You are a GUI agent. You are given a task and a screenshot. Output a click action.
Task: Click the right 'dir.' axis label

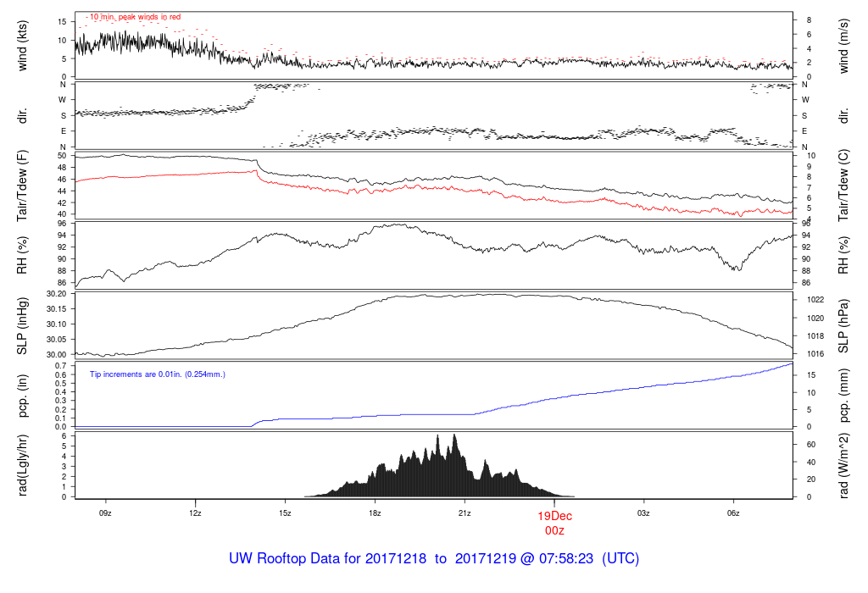[x=843, y=116]
